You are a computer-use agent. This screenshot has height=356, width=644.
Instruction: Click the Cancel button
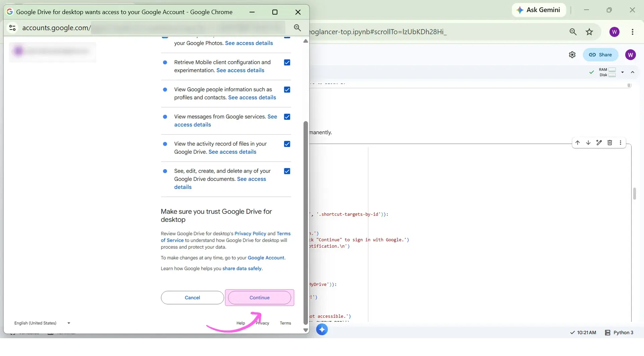point(192,298)
